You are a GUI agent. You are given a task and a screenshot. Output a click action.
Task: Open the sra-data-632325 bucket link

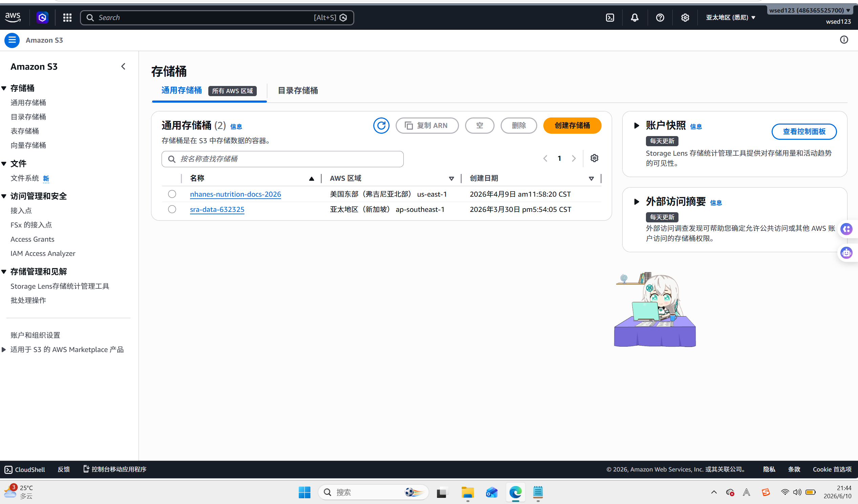[217, 209]
